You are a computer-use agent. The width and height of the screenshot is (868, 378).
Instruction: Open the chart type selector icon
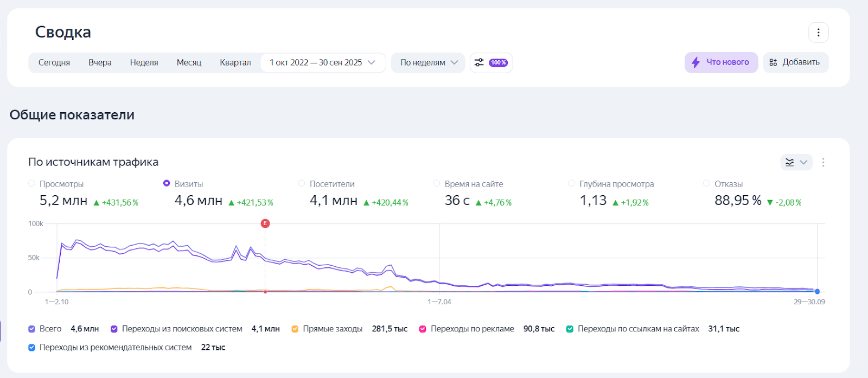click(x=790, y=162)
